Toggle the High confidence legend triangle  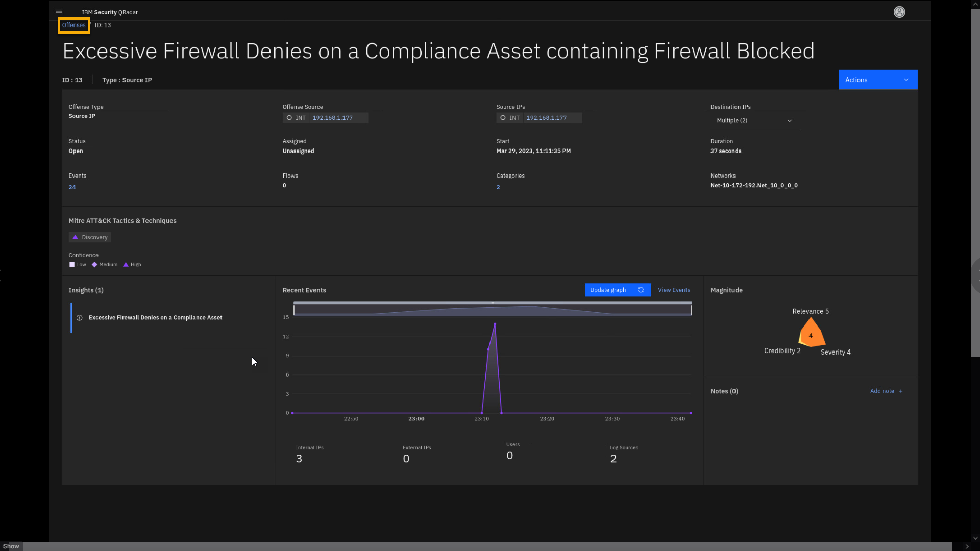tap(126, 265)
